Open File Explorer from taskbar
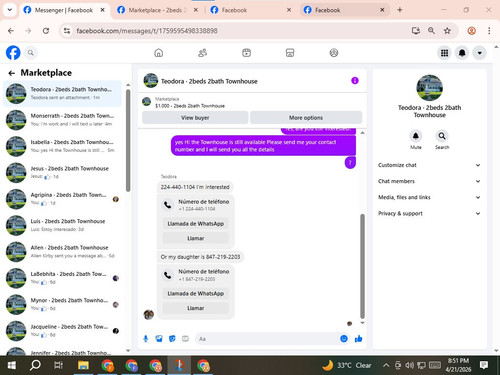Image resolution: width=500 pixels, height=375 pixels. tap(83, 365)
